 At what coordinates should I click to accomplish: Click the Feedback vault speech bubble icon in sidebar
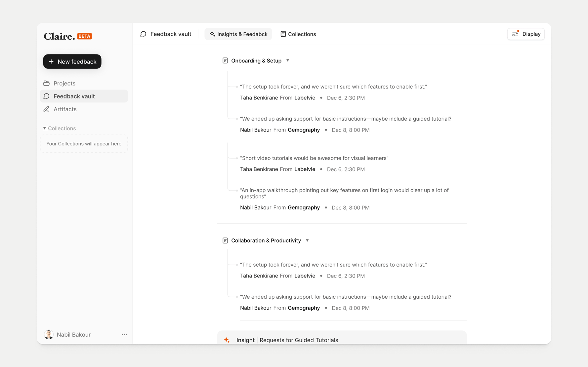[x=47, y=96]
